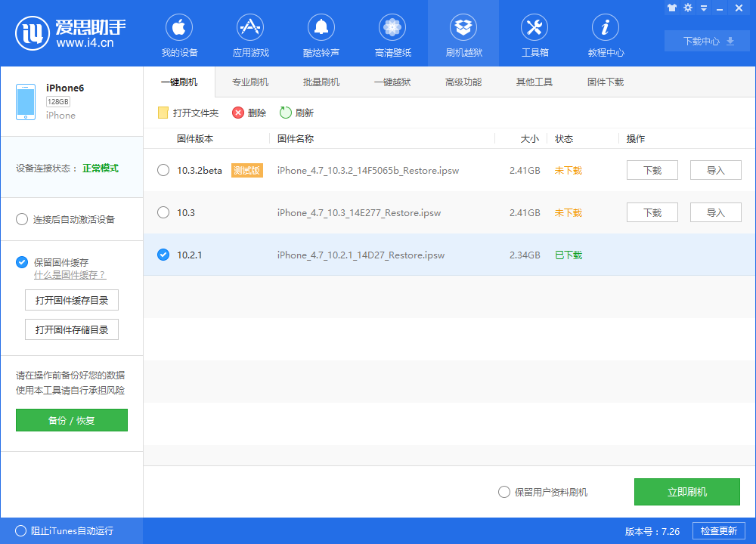Switch to the 固件下载 tab
This screenshot has width=756, height=544.
[x=603, y=82]
